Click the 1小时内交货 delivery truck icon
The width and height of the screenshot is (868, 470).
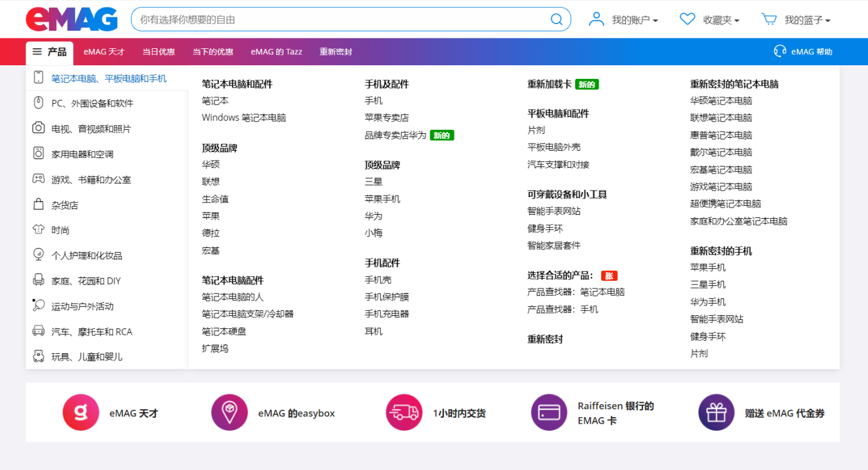[x=404, y=412]
